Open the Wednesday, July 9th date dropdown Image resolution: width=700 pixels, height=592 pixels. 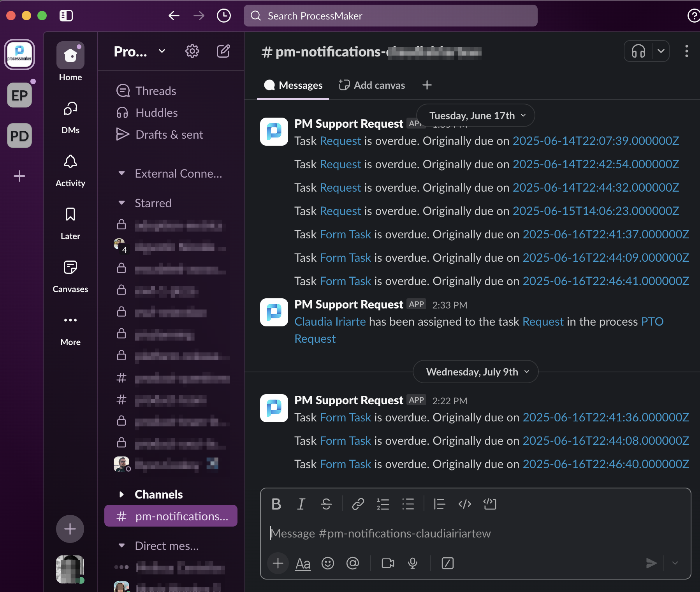point(476,372)
